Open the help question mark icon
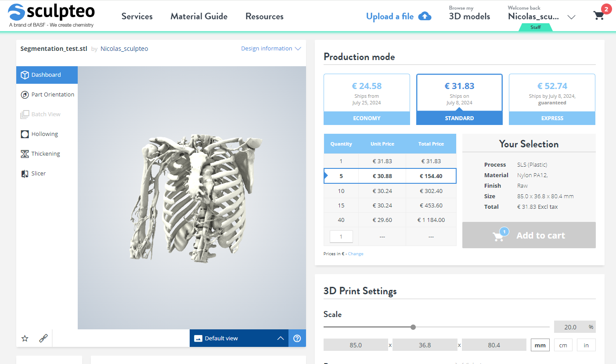Image resolution: width=616 pixels, height=364 pixels. 297,338
